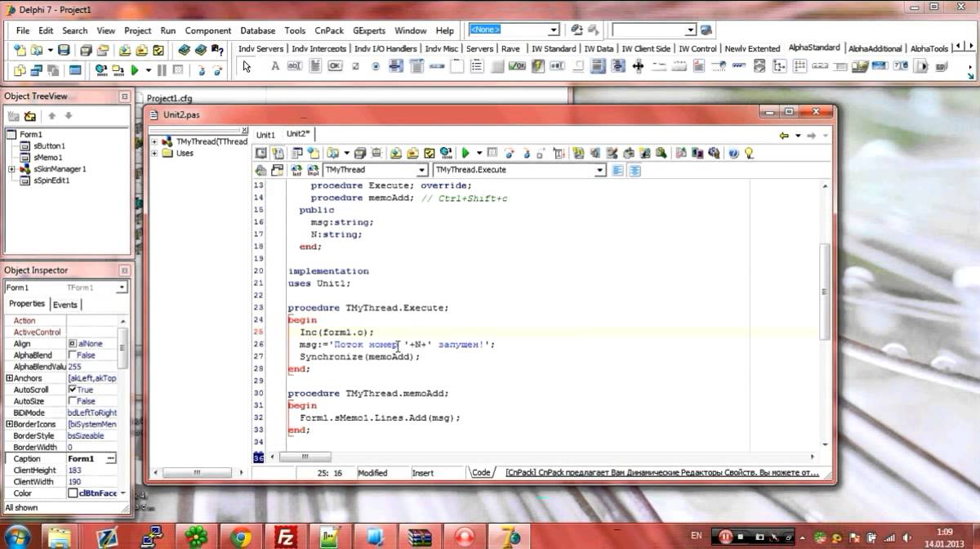The height and width of the screenshot is (549, 980).
Task: Select sButton1 in Object TreeView
Action: point(48,145)
